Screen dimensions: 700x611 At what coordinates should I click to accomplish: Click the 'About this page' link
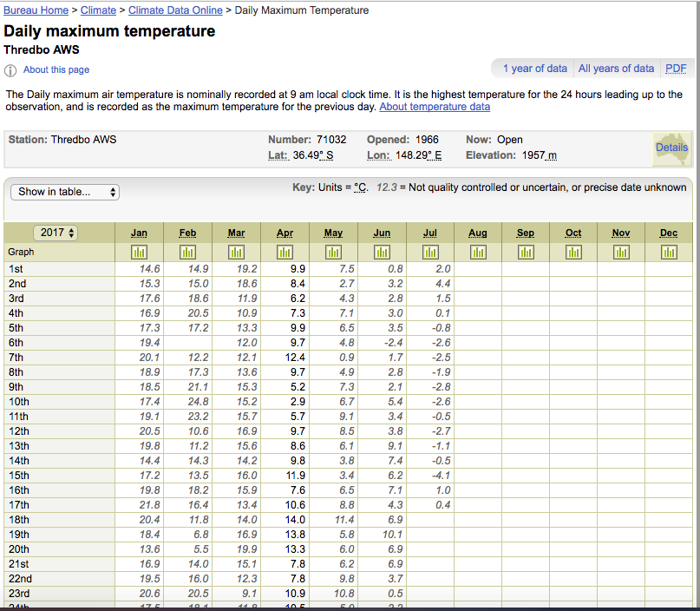[x=56, y=70]
